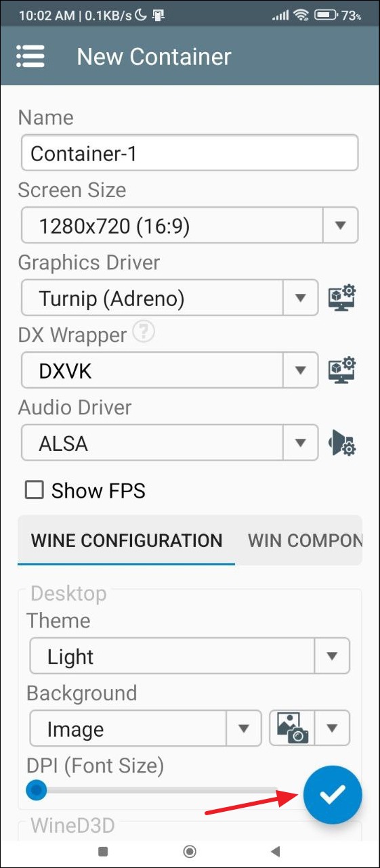Select the Wine Configuration tab
This screenshot has height=868, width=380.
(127, 540)
